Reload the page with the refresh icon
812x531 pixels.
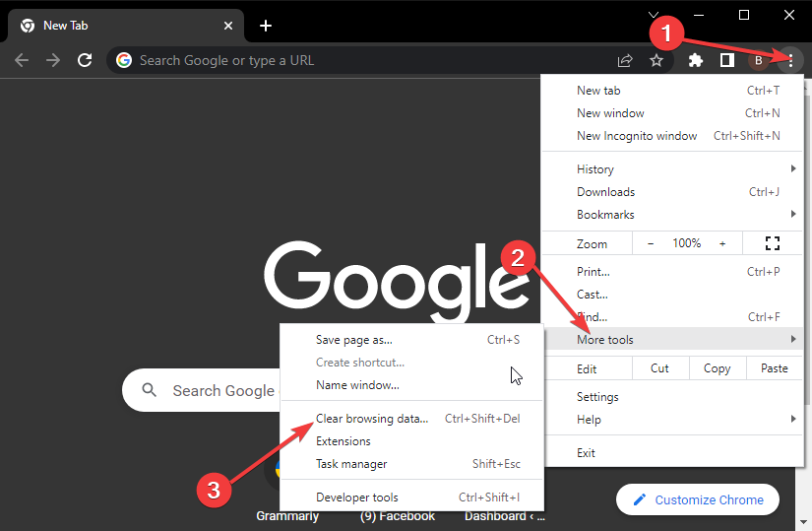click(85, 61)
